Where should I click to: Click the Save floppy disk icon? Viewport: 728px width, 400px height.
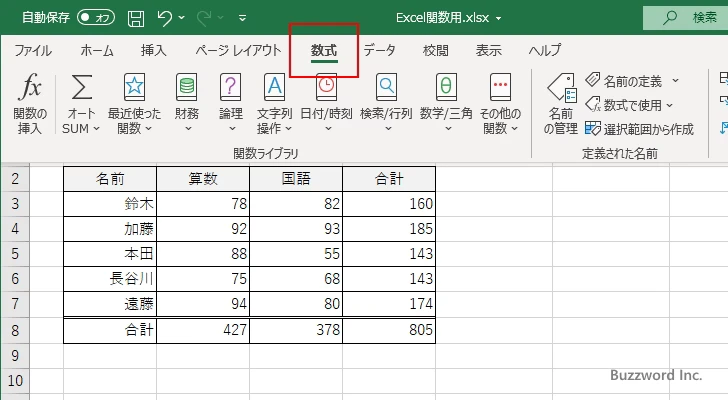tap(136, 18)
